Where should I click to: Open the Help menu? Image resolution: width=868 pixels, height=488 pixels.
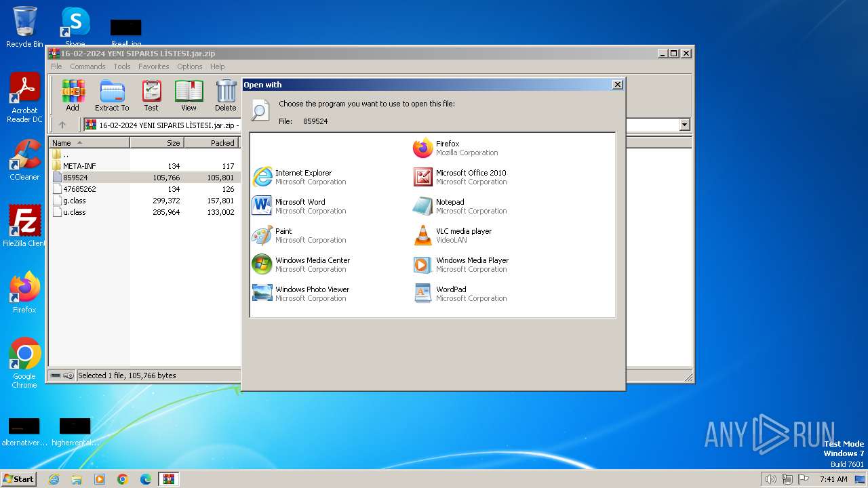coord(217,66)
